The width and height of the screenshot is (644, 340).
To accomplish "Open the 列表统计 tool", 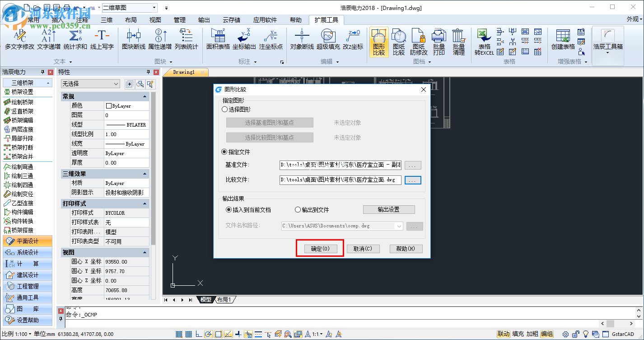I will (186, 39).
